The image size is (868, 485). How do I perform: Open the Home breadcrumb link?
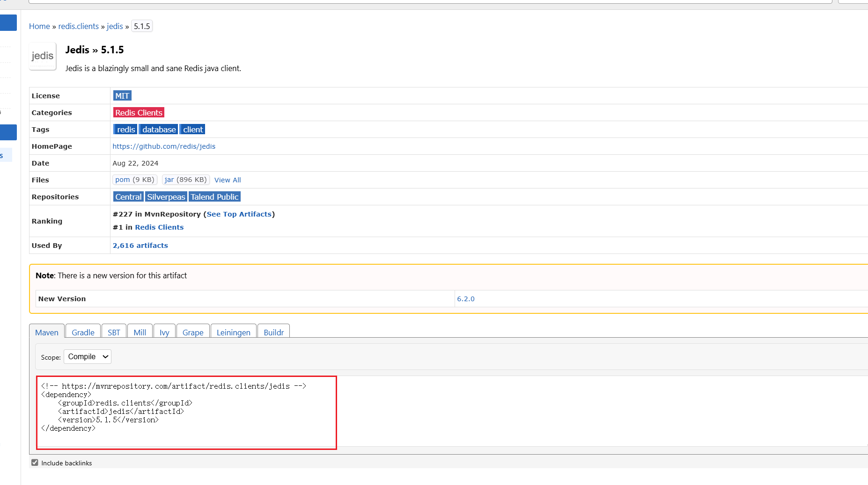tap(39, 26)
